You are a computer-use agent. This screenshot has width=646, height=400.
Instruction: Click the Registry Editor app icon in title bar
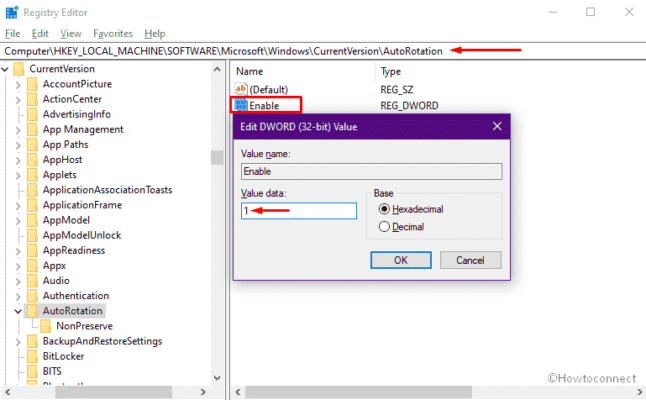tap(12, 12)
